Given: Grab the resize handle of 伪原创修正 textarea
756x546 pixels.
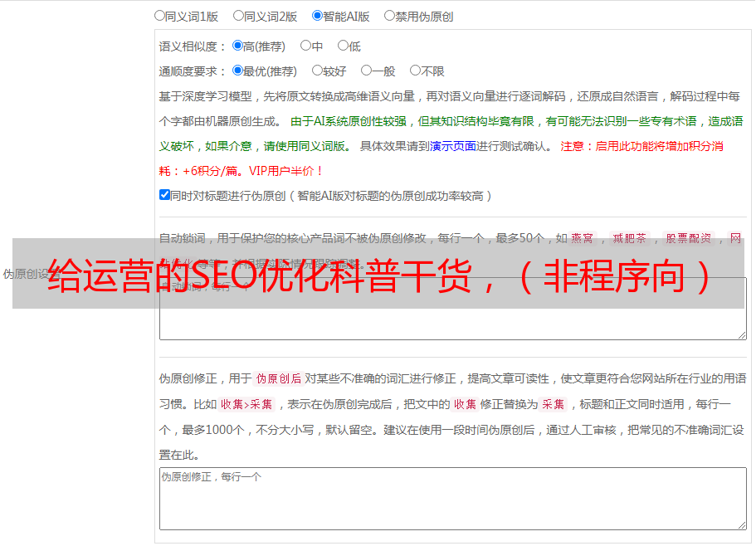Looking at the screenshot, I should 742,524.
